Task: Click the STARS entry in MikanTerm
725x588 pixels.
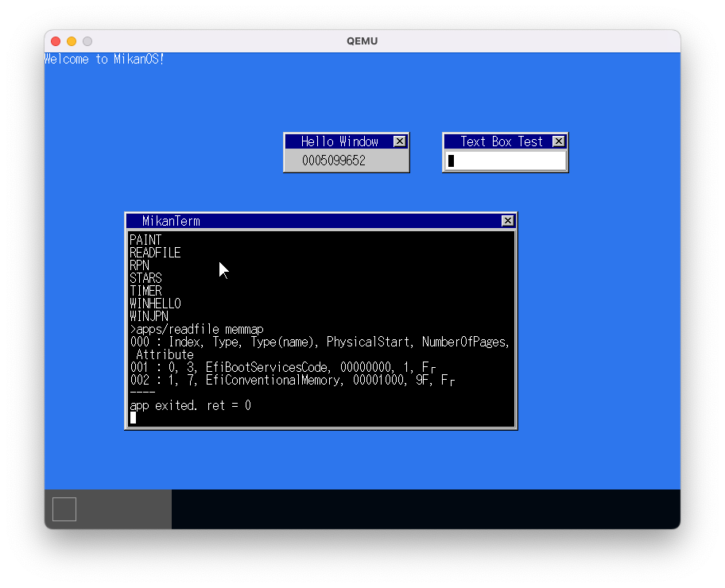Action: [146, 278]
